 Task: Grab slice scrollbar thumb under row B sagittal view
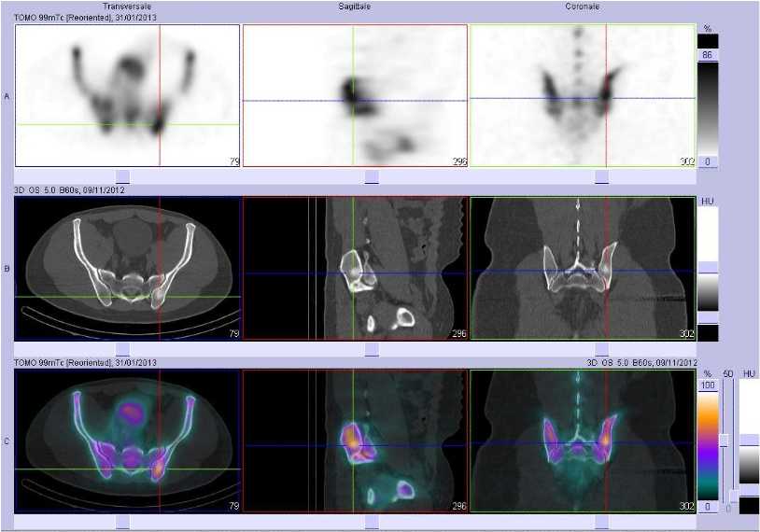[x=372, y=349]
